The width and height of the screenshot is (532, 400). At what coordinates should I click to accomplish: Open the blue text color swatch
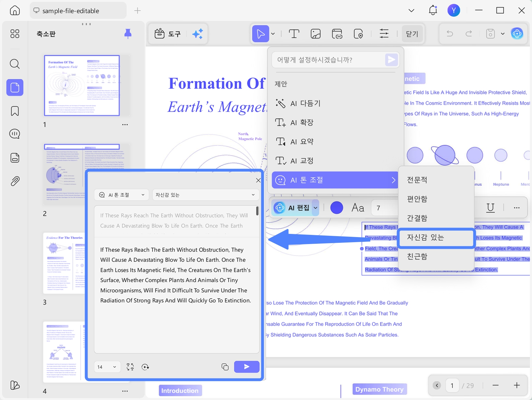pyautogui.click(x=336, y=208)
